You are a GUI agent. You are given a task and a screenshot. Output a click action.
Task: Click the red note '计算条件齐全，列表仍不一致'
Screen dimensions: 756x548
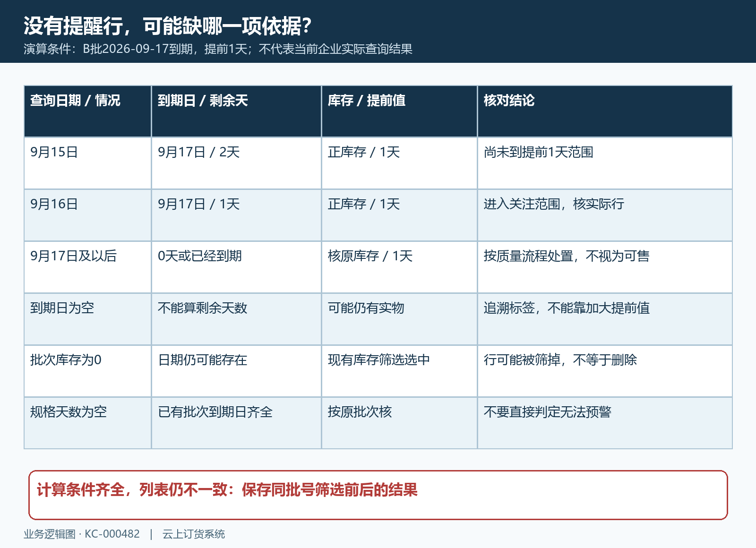378,495
